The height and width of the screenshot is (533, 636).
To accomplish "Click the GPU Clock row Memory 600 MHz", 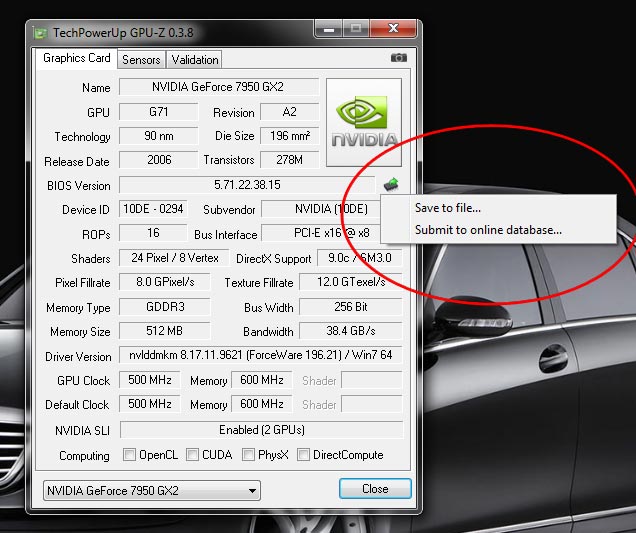I will (262, 380).
